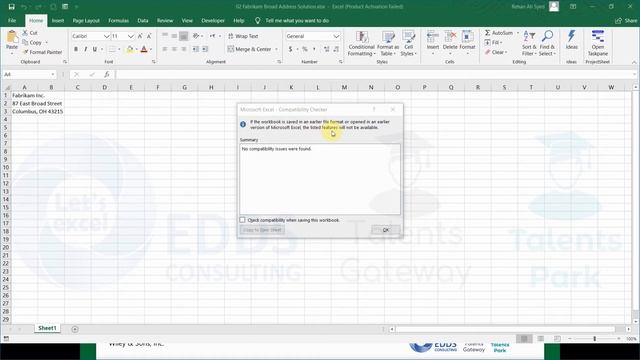The image size is (640, 360).
Task: Open Sort & Filter menu
Action: click(x=529, y=43)
